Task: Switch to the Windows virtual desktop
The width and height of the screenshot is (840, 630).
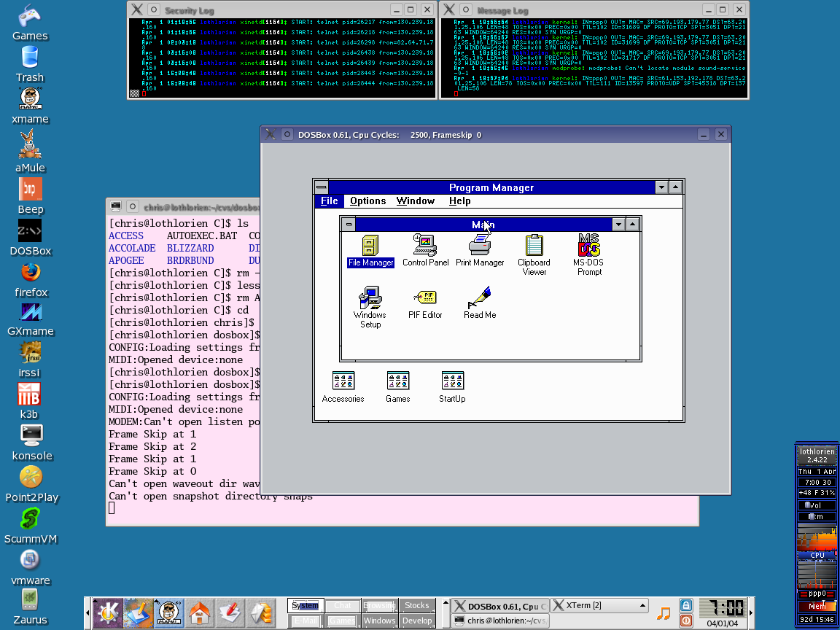Action: (x=379, y=621)
